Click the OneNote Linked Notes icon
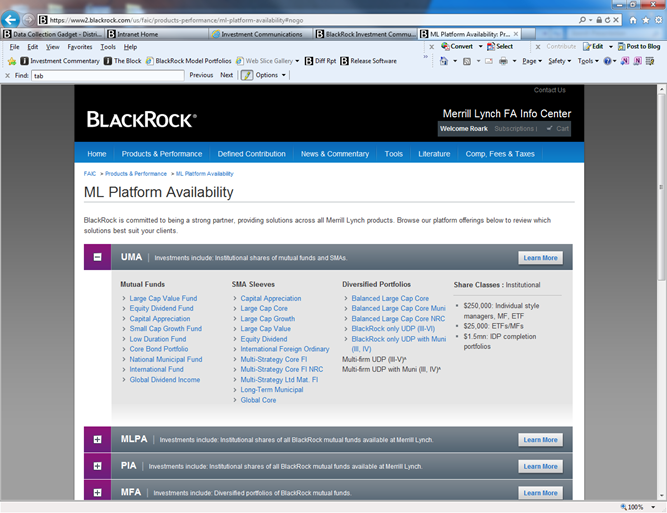This screenshot has height=513, width=667. coord(637,61)
